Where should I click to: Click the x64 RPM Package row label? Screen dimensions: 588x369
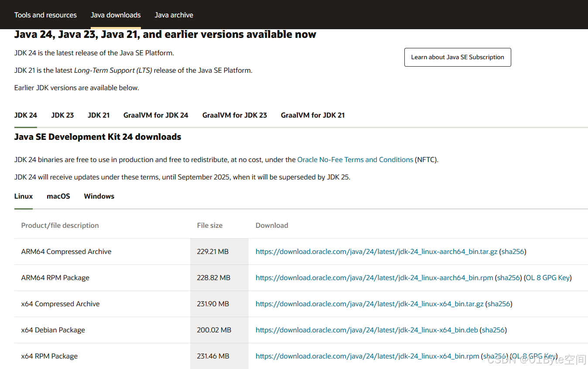49,356
